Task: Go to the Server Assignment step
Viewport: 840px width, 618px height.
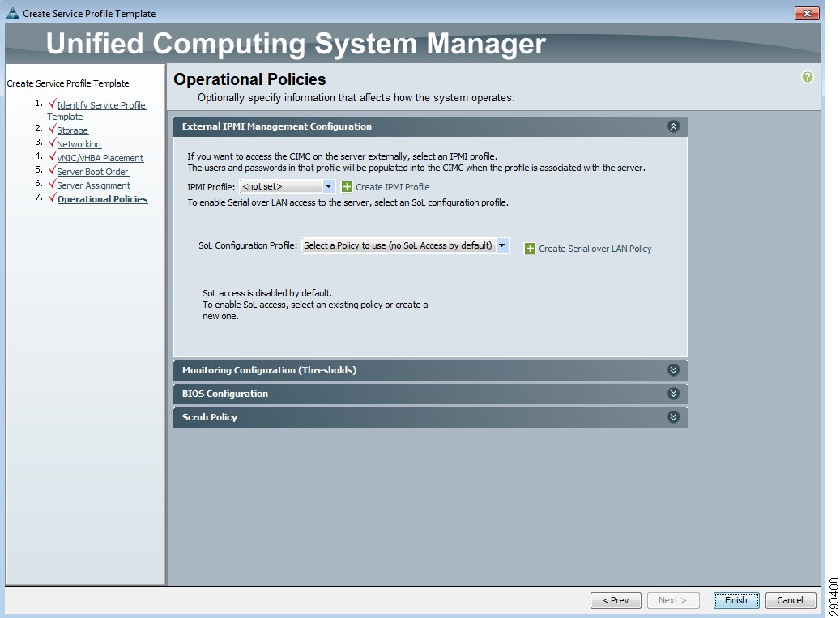Action: 94,185
